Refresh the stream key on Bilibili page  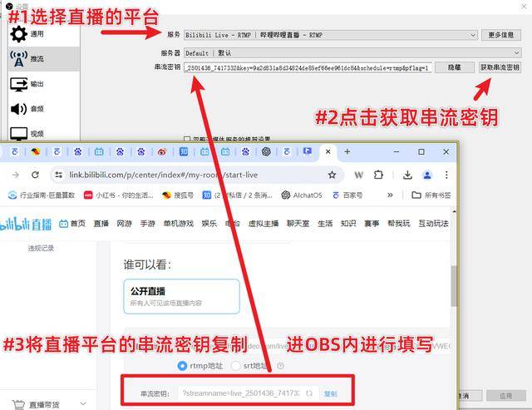tap(308, 393)
